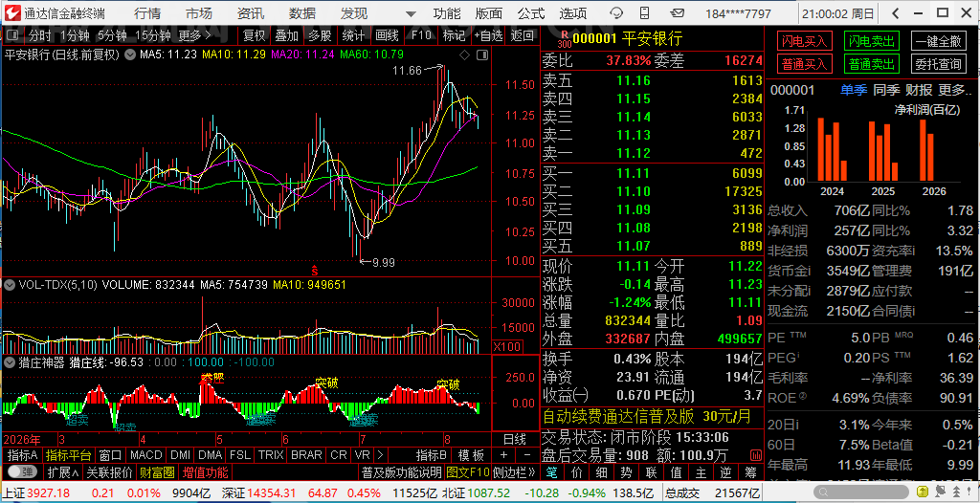Select 指标平台 tab
Screen dimensions: 980x503
click(69, 455)
